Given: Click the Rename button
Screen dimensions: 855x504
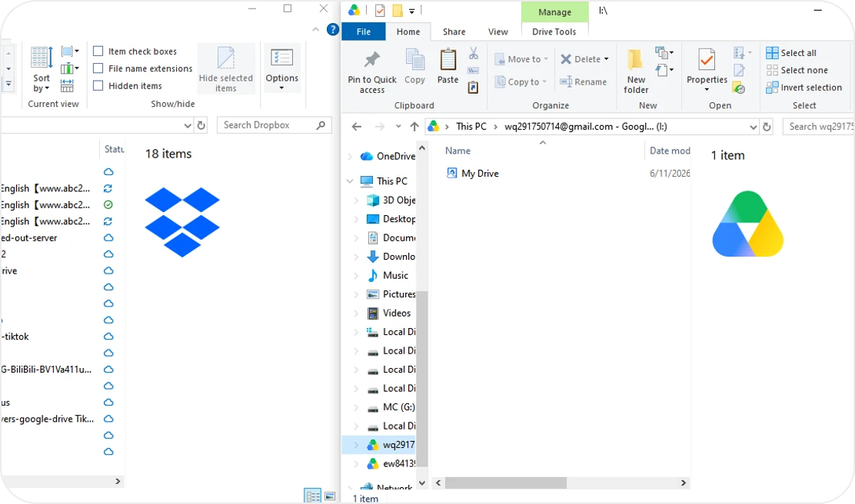Looking at the screenshot, I should (x=584, y=81).
